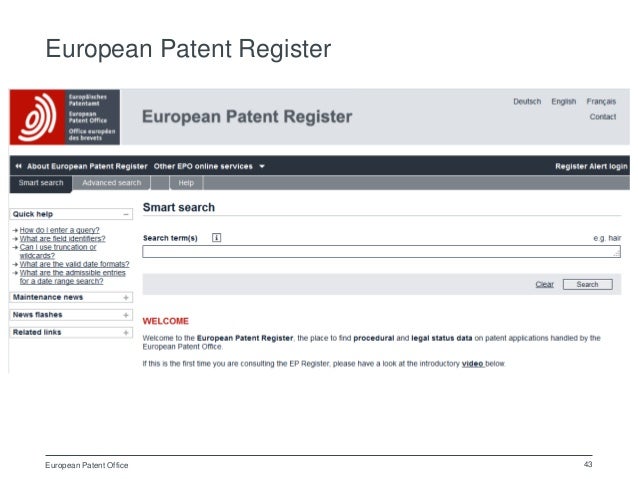Select the Smart search tab
The image size is (638, 479).
(x=41, y=183)
